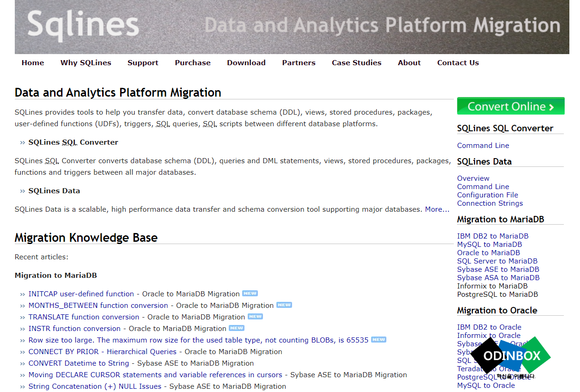This screenshot has width=580, height=392.
Task: Open the Contact Us page
Action: [x=458, y=63]
